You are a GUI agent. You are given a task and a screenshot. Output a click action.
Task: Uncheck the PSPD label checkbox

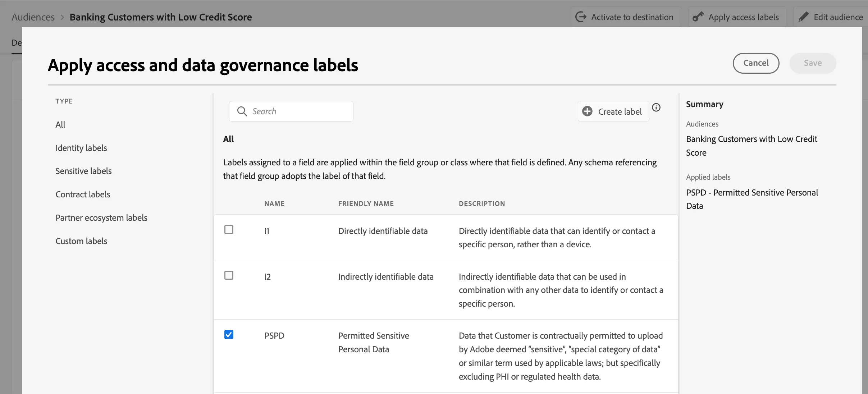pyautogui.click(x=229, y=335)
